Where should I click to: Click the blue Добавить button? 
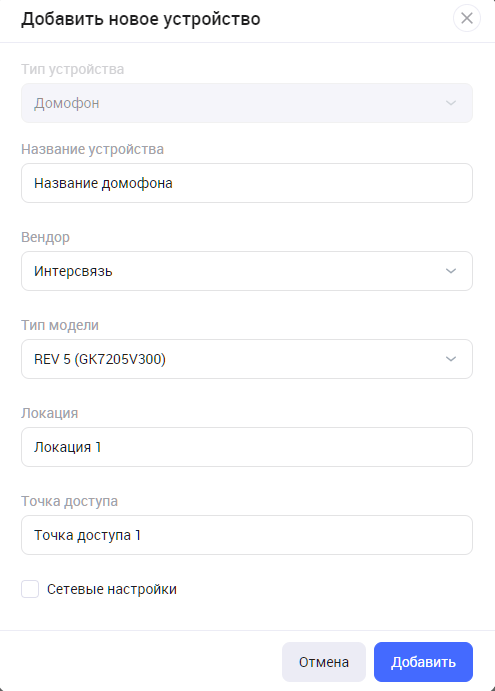[423, 662]
